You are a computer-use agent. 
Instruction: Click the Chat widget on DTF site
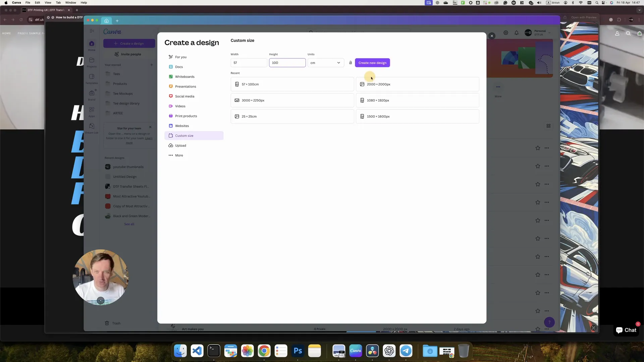point(626,330)
